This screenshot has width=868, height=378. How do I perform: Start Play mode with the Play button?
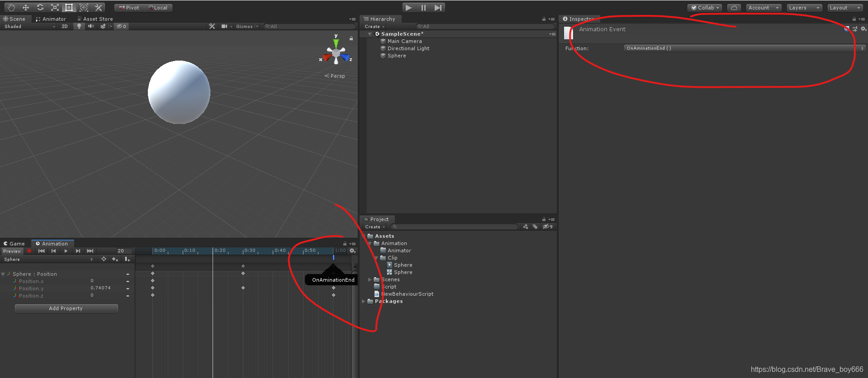pyautogui.click(x=408, y=8)
